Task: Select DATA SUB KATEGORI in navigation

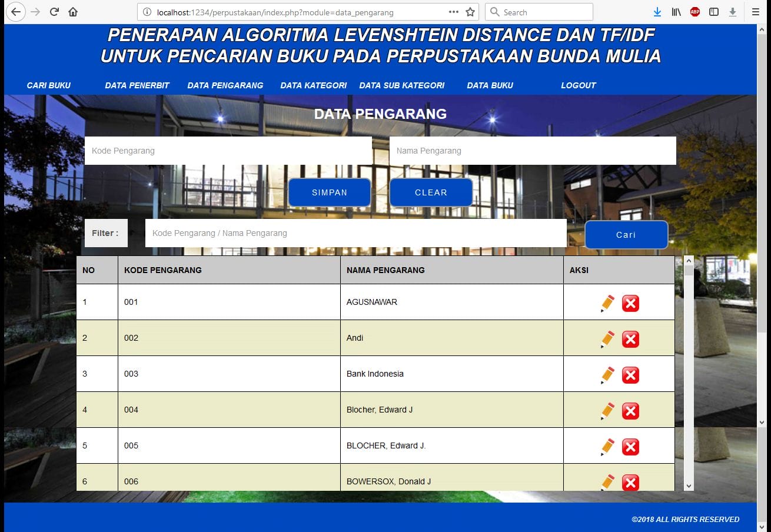Action: click(402, 85)
